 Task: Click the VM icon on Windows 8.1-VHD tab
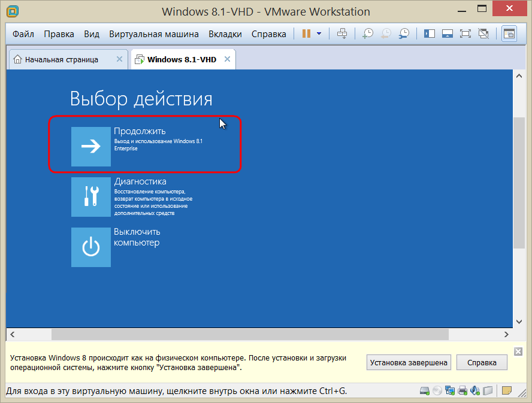140,60
